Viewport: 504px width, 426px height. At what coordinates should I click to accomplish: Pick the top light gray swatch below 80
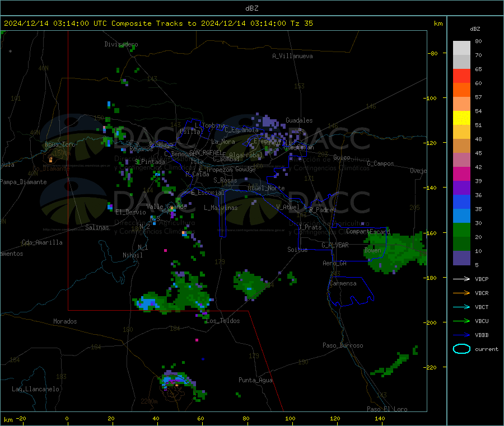click(461, 48)
